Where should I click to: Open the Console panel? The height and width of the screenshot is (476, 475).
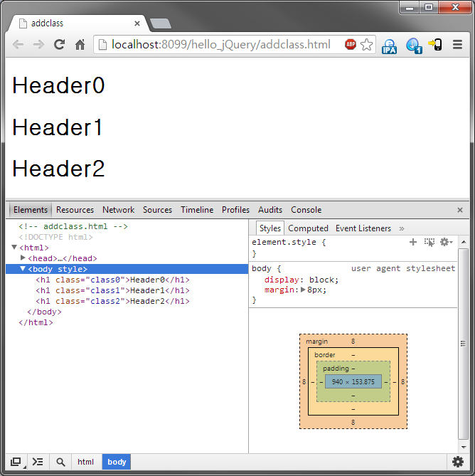pos(306,210)
